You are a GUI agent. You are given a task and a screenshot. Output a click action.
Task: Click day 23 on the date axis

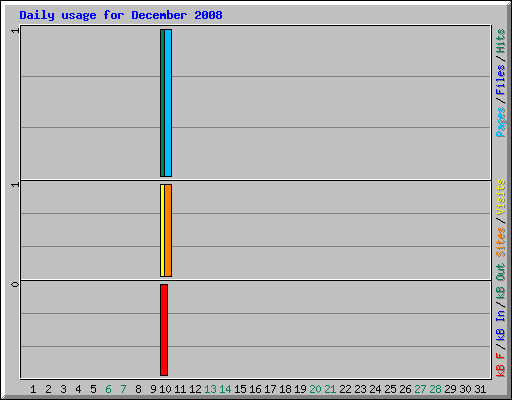360,389
